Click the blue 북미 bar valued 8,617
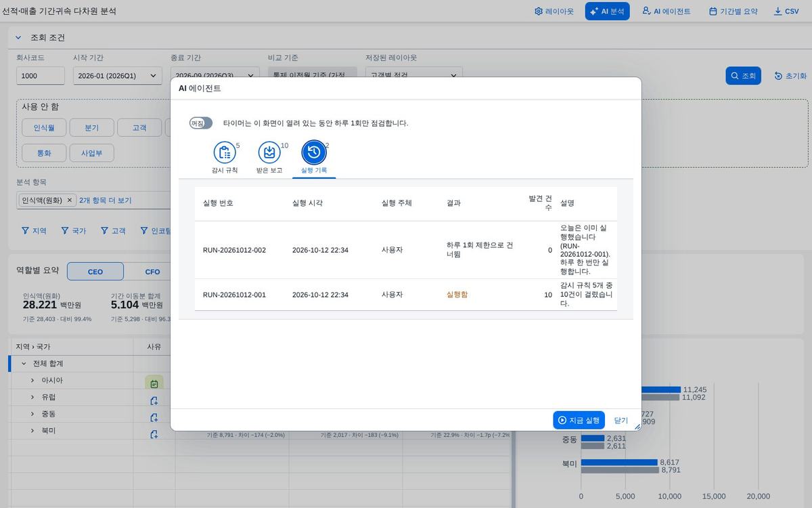 [x=619, y=463]
